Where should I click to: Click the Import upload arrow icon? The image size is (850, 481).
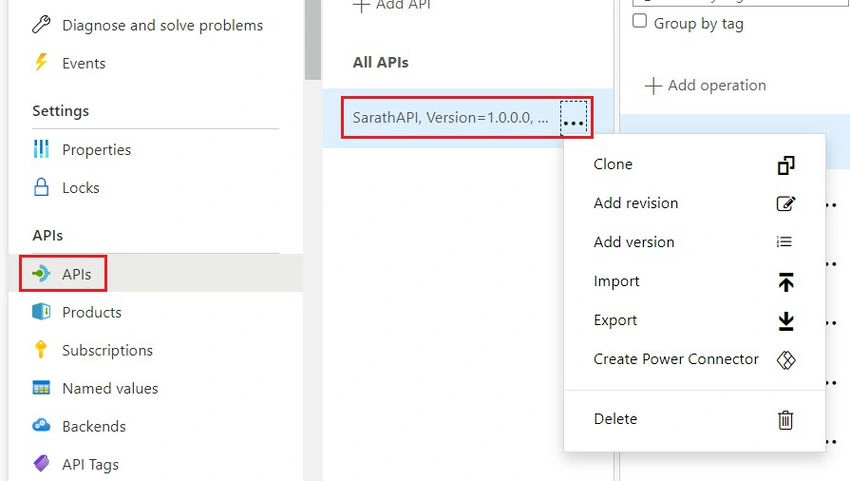[x=785, y=282]
